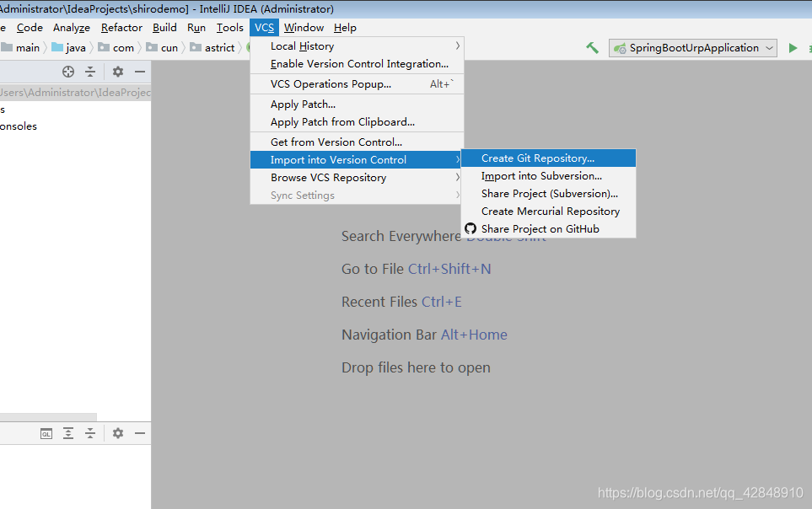Select Get from Version Control
The image size is (812, 509).
tap(357, 142)
